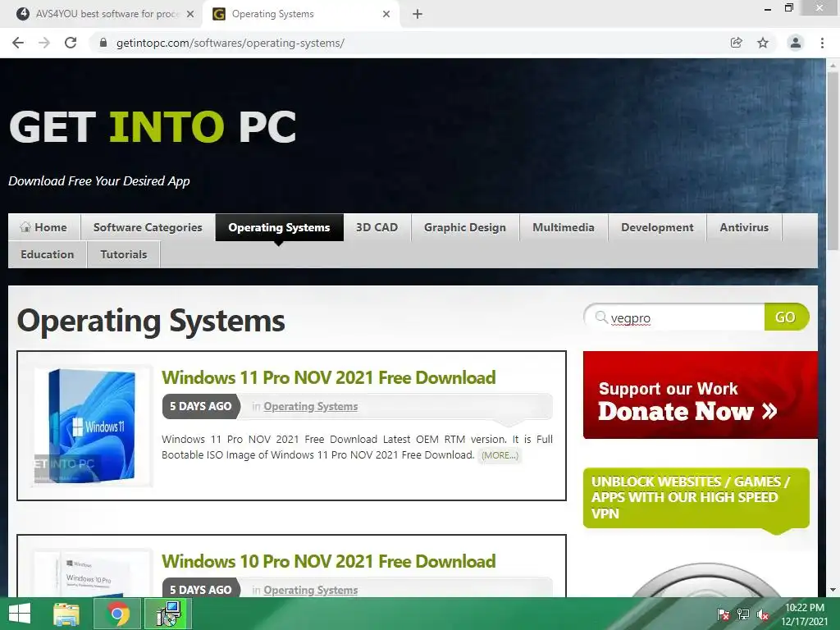Open the Development category

tap(657, 227)
